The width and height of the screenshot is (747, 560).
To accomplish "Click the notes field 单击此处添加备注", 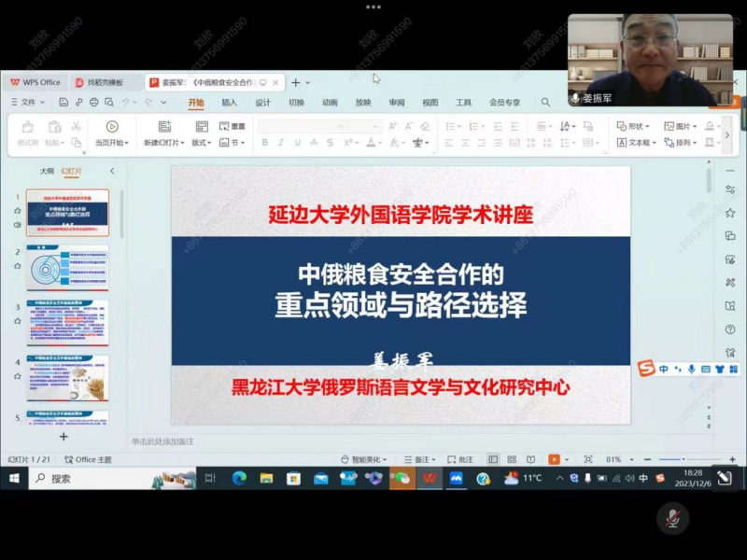I will [x=162, y=441].
